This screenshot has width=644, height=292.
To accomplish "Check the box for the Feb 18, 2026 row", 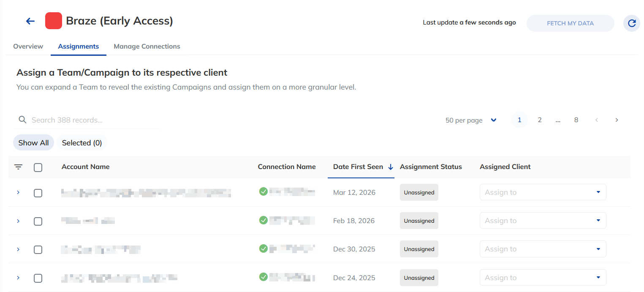I will coord(38,221).
